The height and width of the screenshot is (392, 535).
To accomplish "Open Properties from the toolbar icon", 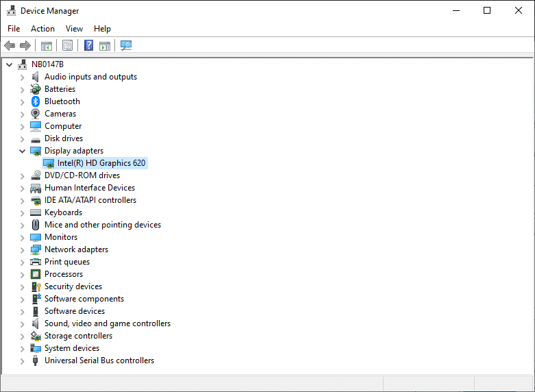I will 67,46.
